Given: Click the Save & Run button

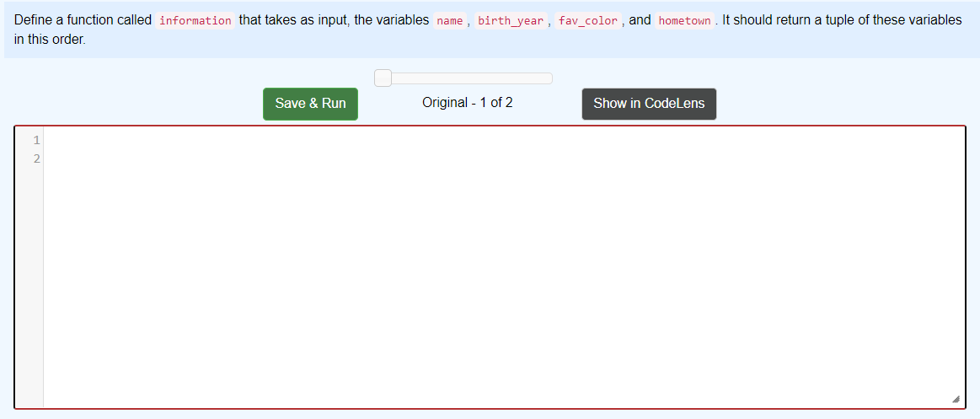Looking at the screenshot, I should click(310, 104).
